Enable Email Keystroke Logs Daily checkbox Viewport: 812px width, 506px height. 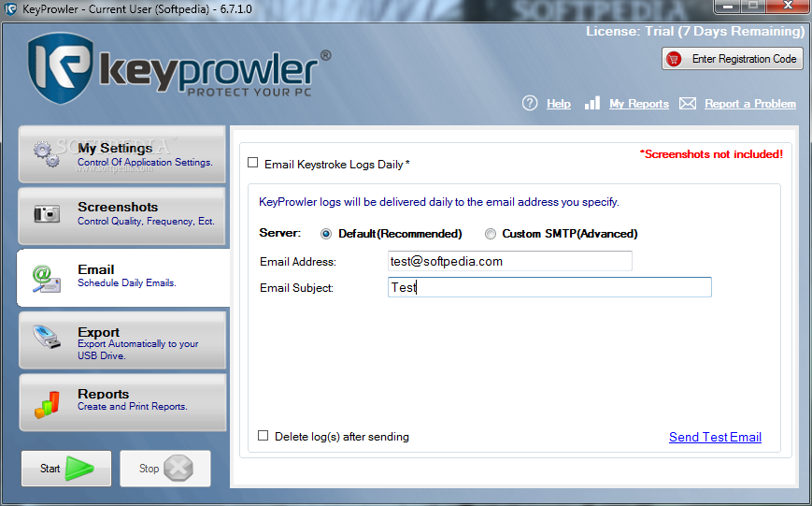click(x=252, y=163)
